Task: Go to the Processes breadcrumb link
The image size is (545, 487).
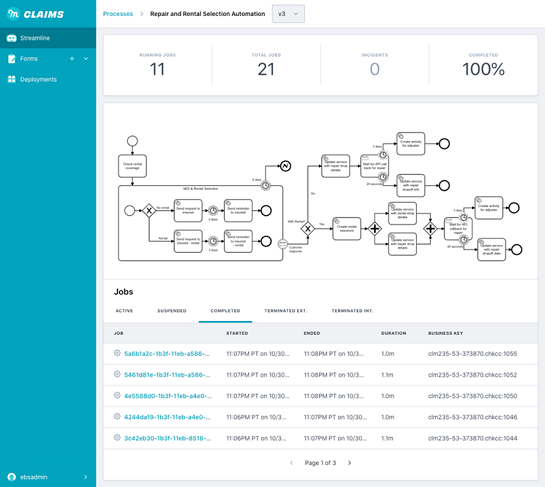Action: 118,14
